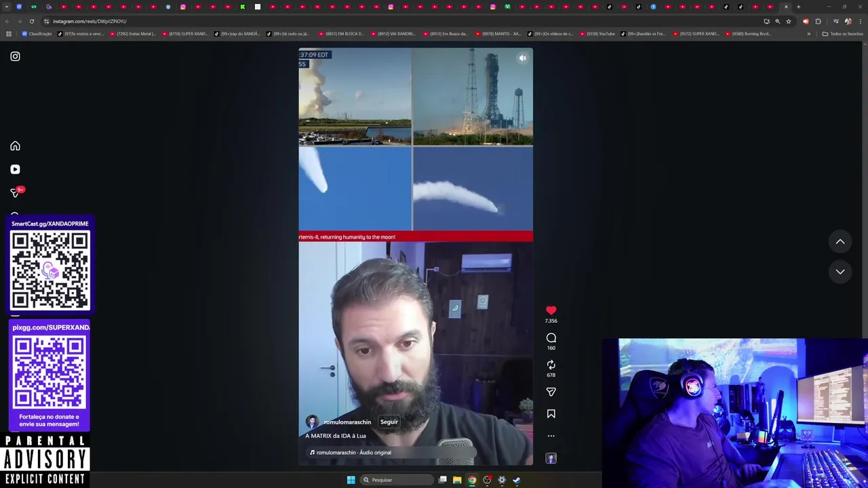Open the gear app icon on the taskbar
Viewport: 868px width, 488px height.
click(502, 480)
